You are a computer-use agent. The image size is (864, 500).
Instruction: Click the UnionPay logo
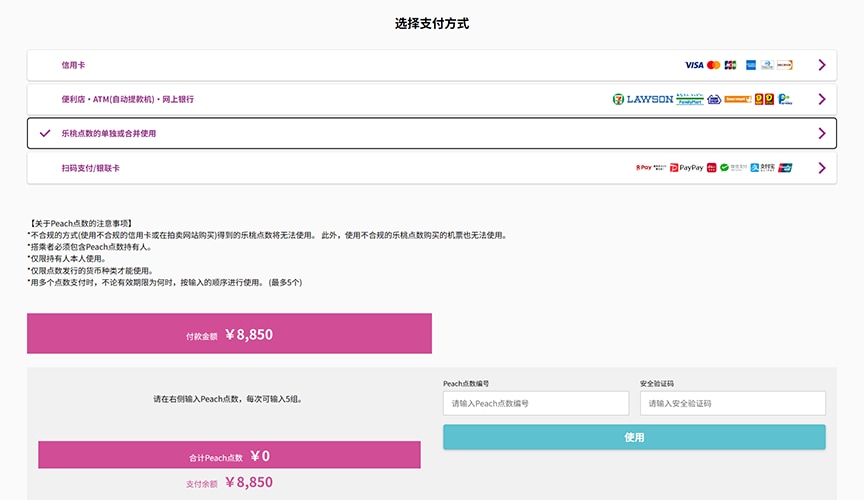(x=785, y=168)
